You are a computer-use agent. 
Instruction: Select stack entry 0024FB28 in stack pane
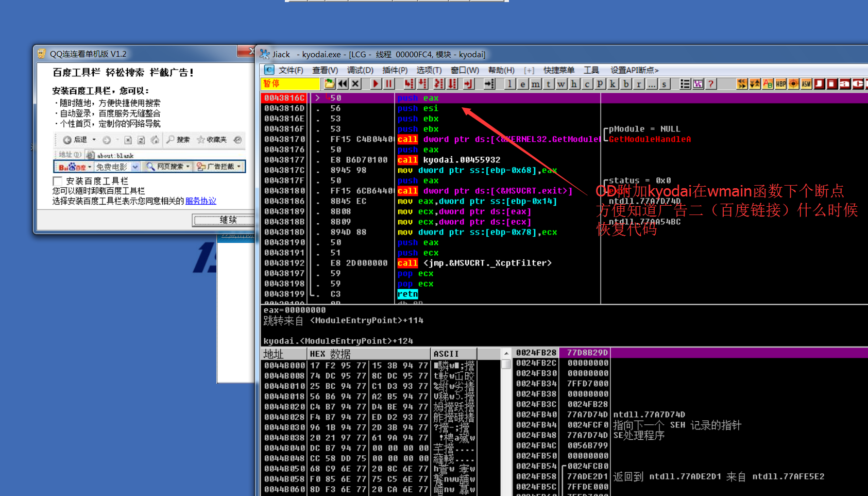[x=691, y=353]
